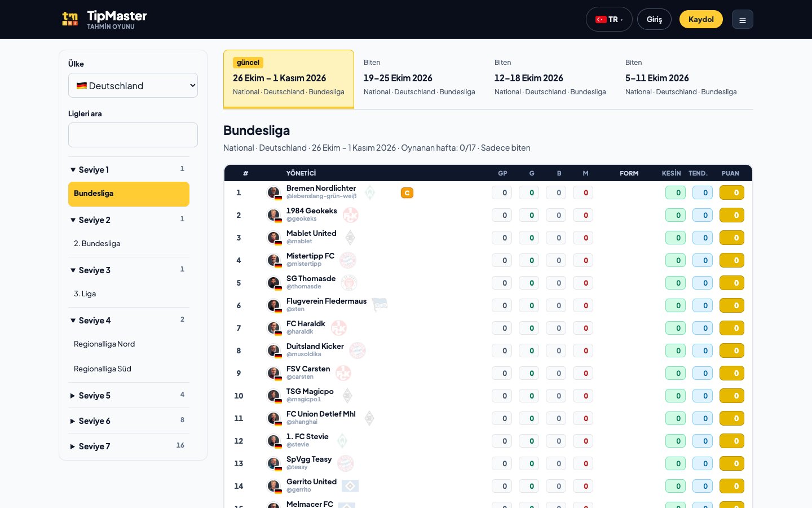The height and width of the screenshot is (508, 812).
Task: Click the orange C badge icon
Action: tap(407, 193)
